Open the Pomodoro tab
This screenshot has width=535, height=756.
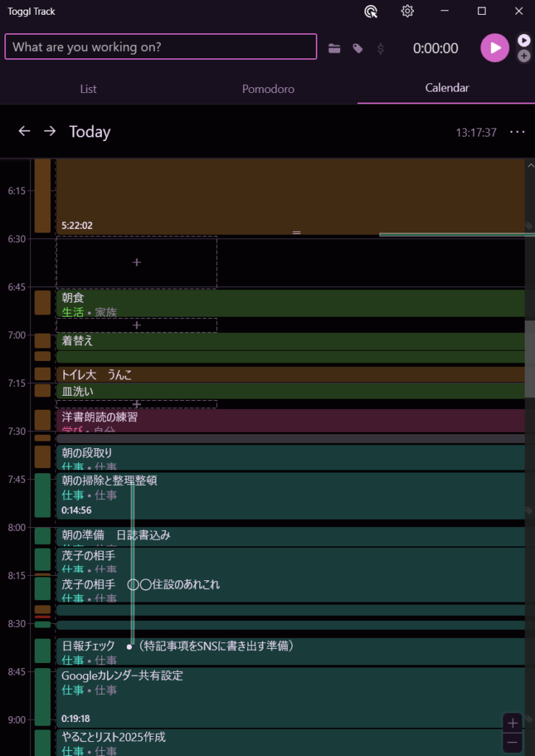point(268,89)
